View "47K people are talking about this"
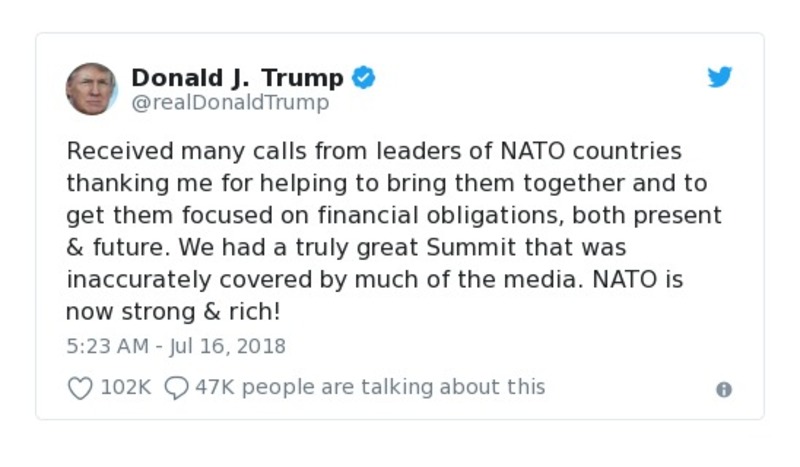 (370, 387)
